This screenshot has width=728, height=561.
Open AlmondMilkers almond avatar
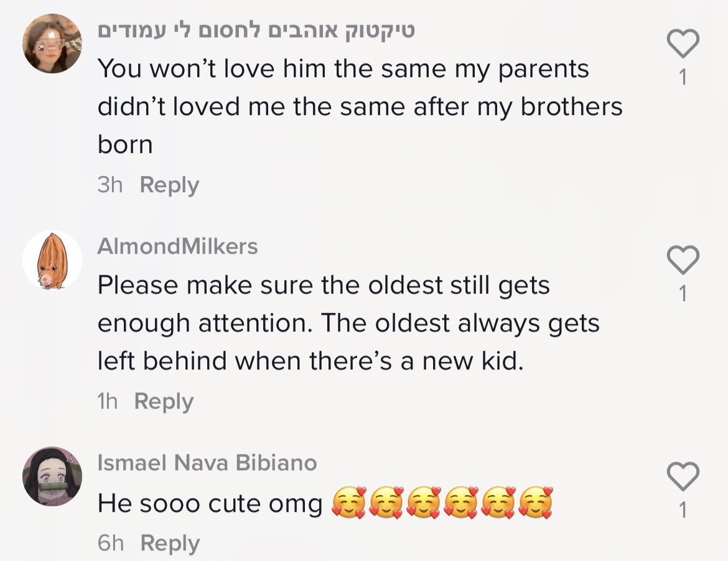pos(52,260)
